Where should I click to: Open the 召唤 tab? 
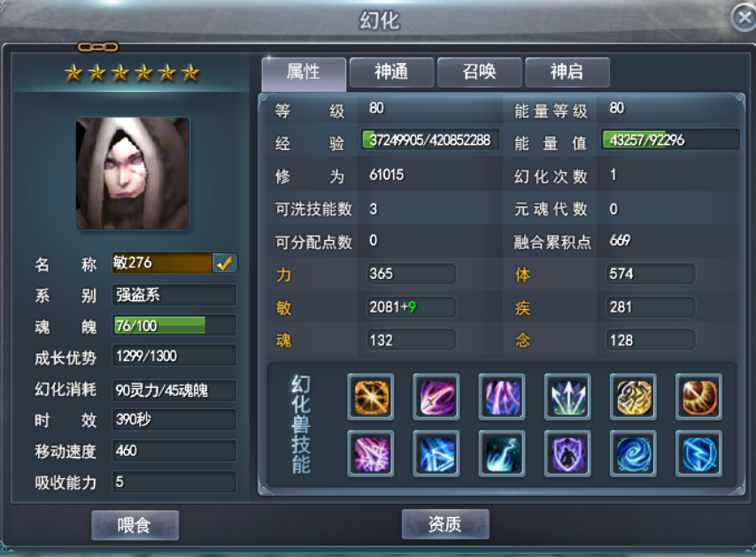point(479,73)
